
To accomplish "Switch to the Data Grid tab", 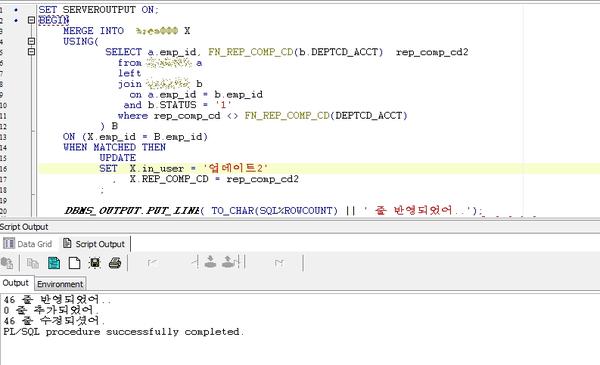I will coord(27,244).
